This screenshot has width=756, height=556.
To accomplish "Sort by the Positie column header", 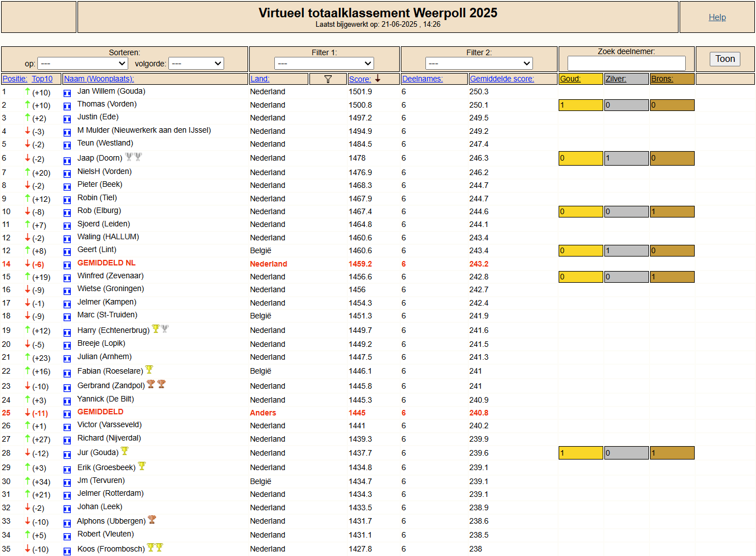I will point(14,79).
